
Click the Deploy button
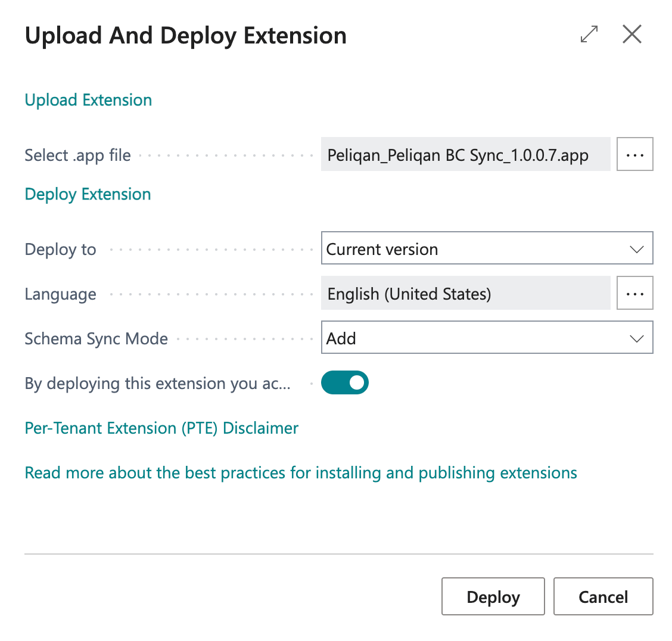[493, 596]
